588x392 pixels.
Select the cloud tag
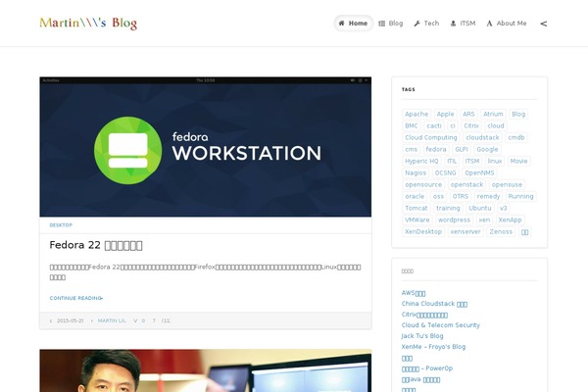pyautogui.click(x=496, y=125)
